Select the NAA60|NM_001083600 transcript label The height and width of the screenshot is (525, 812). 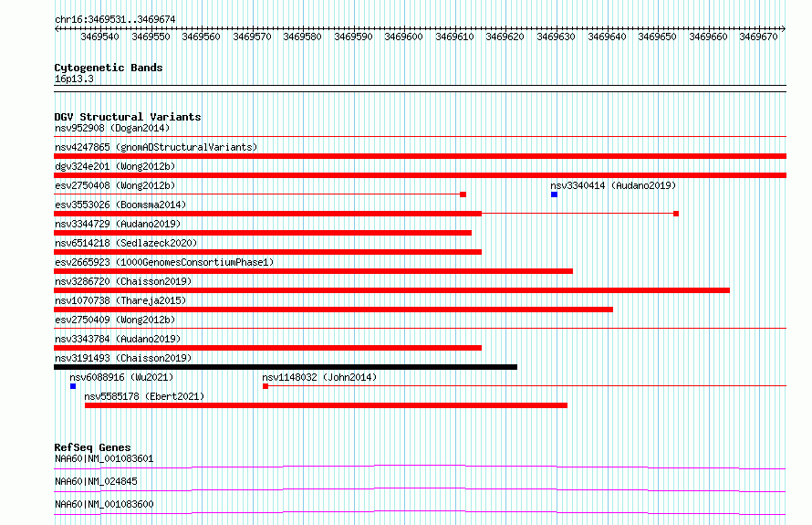[104, 504]
